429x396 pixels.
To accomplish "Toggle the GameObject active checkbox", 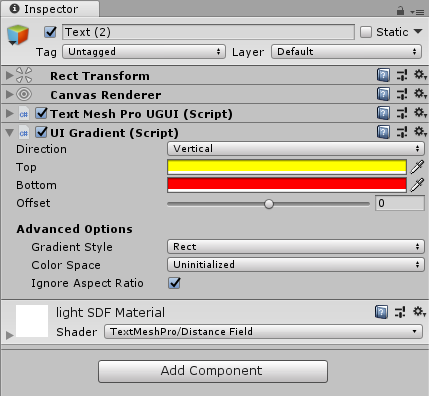I will (x=50, y=32).
